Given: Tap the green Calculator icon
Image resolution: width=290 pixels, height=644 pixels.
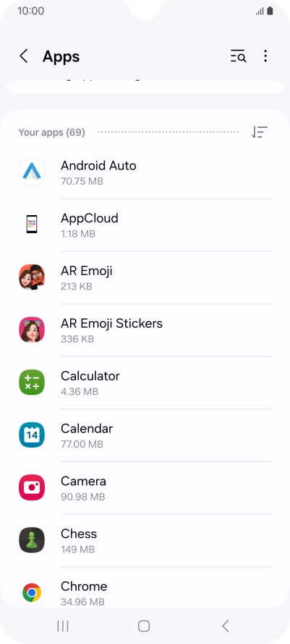Looking at the screenshot, I should click(32, 383).
